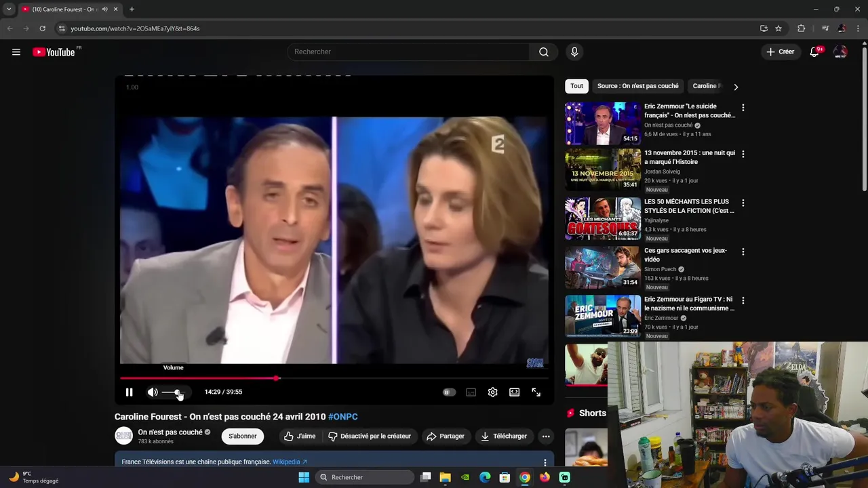Image resolution: width=868 pixels, height=488 pixels.
Task: Open options for Le suicide français video
Action: tap(743, 108)
